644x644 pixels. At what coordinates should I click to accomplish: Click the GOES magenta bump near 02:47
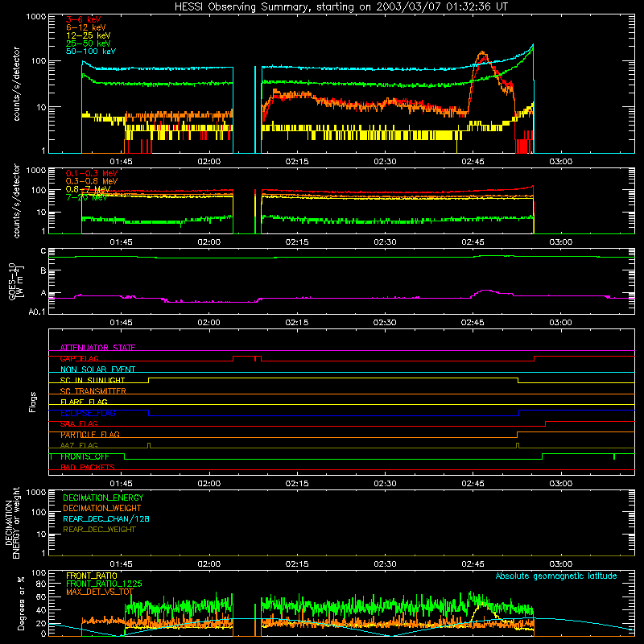click(x=487, y=291)
